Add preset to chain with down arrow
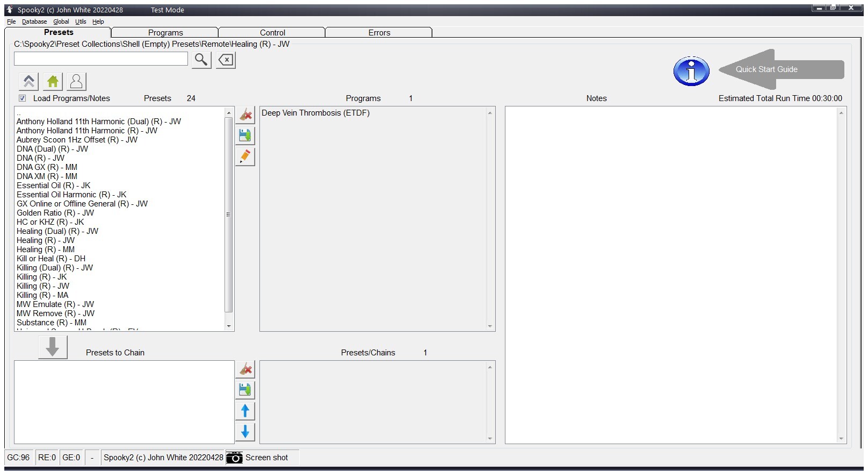 tap(53, 347)
